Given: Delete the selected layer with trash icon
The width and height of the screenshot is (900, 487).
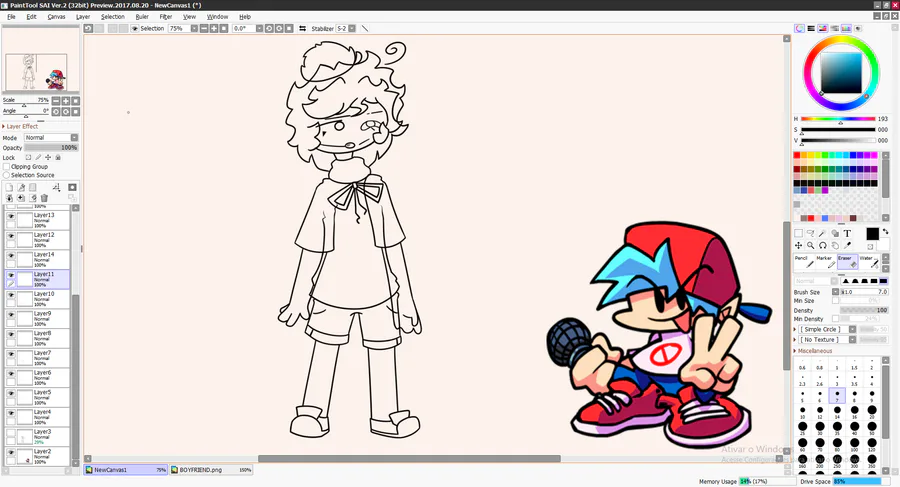Looking at the screenshot, I should (x=44, y=198).
